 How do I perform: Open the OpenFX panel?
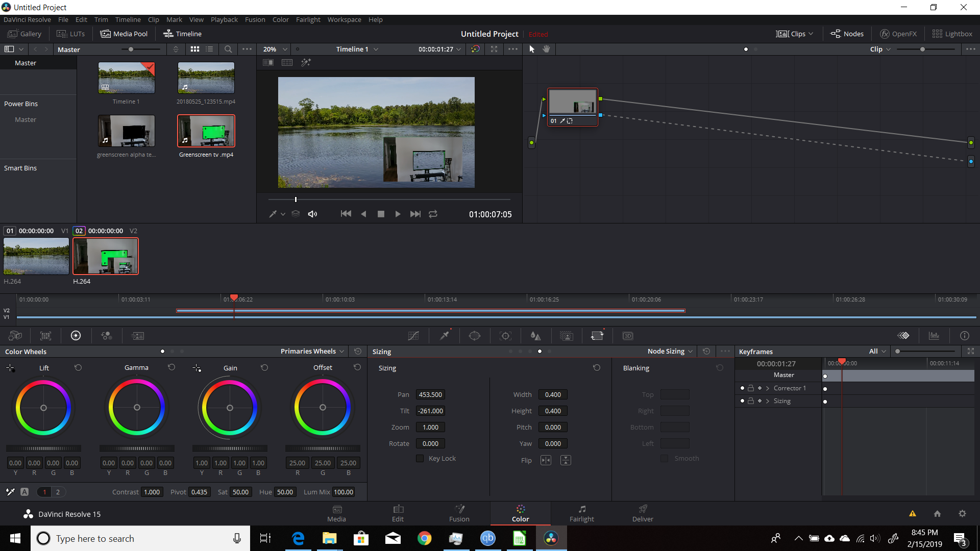click(x=898, y=34)
